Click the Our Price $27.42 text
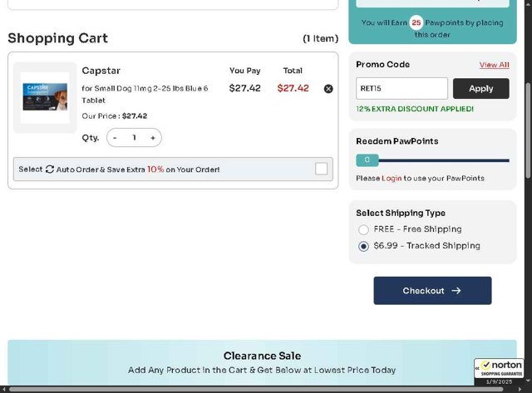 (x=115, y=116)
